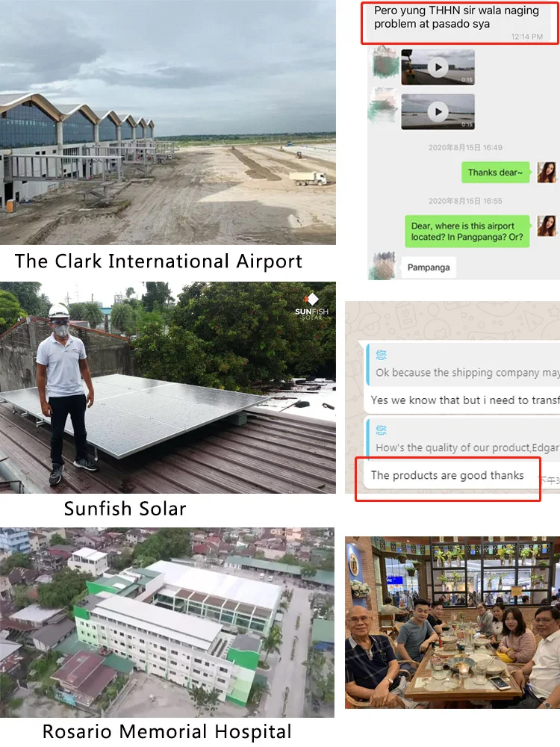Select the 'where is this airport located' message
This screenshot has width=560, height=747.
click(467, 232)
